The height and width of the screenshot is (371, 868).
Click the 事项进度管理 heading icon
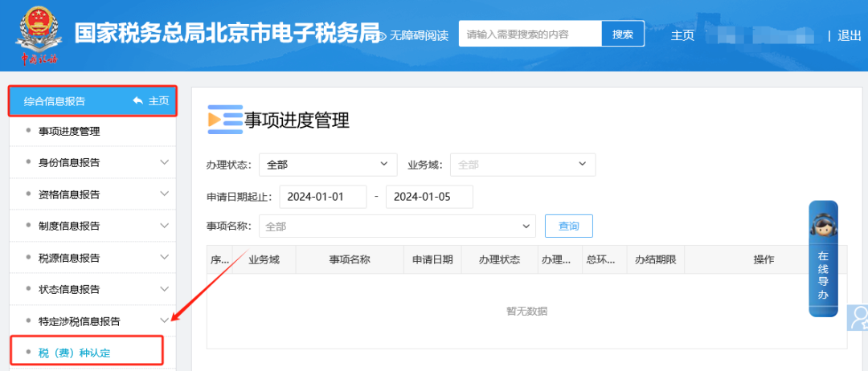225,120
